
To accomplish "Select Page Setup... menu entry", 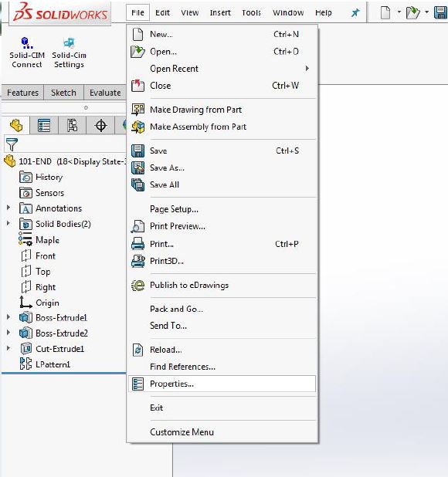I will (222, 209).
